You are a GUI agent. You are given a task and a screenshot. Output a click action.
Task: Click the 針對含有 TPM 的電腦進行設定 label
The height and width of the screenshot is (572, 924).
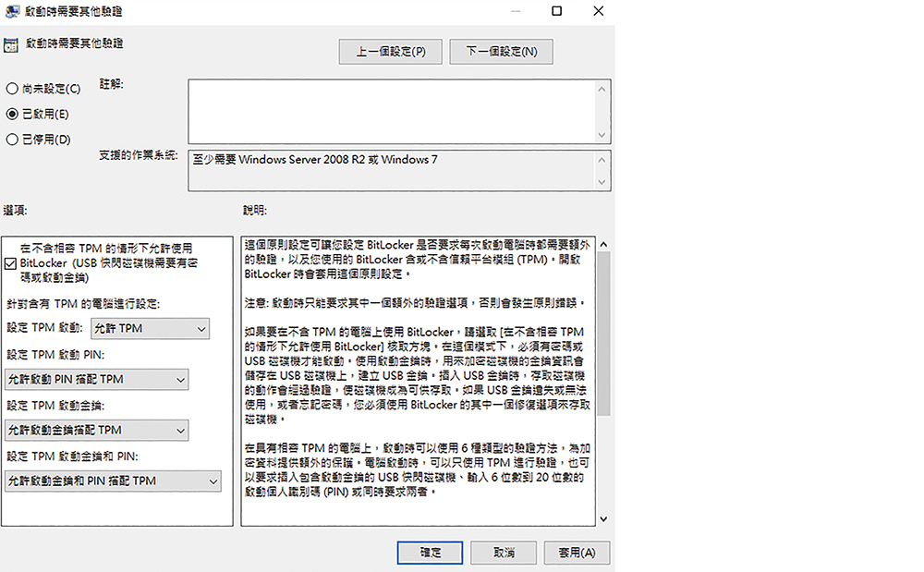[83, 304]
